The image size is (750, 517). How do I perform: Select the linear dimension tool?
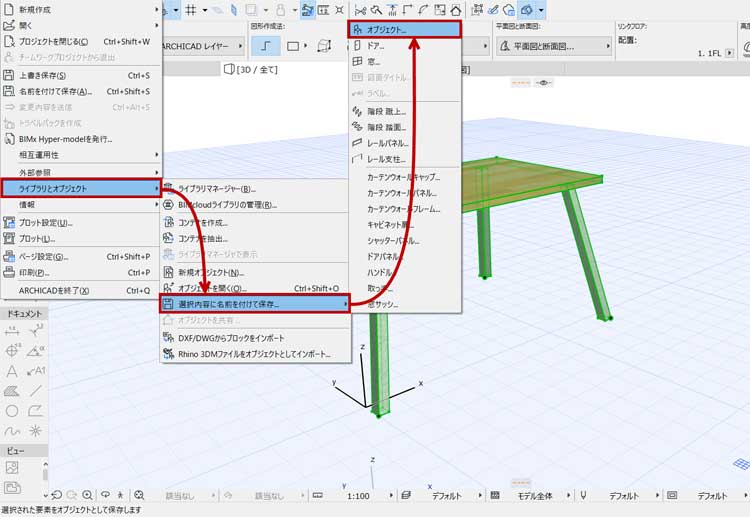(x=12, y=330)
